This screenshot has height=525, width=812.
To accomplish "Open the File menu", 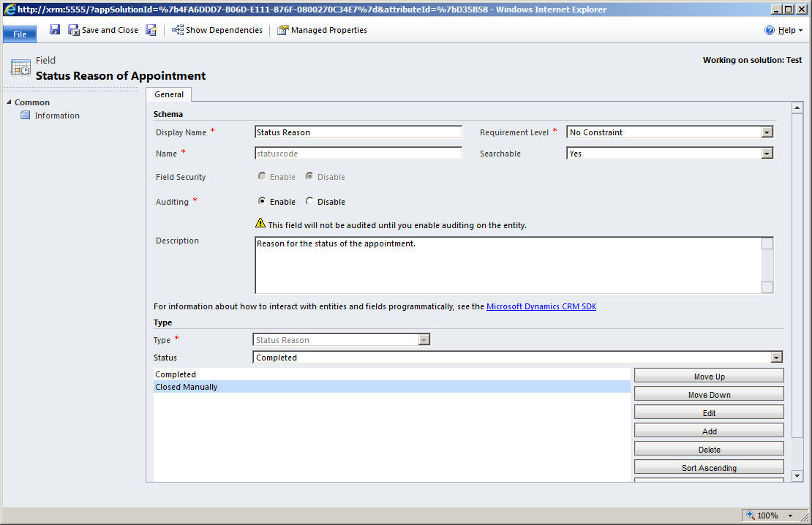I will click(19, 34).
